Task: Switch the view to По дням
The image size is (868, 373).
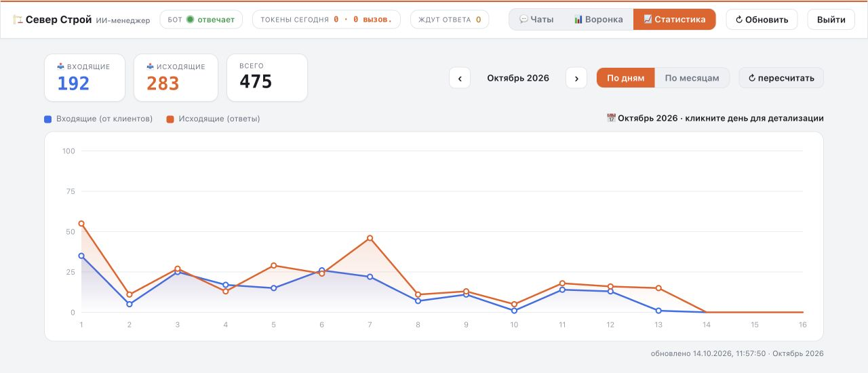Action: tap(625, 78)
